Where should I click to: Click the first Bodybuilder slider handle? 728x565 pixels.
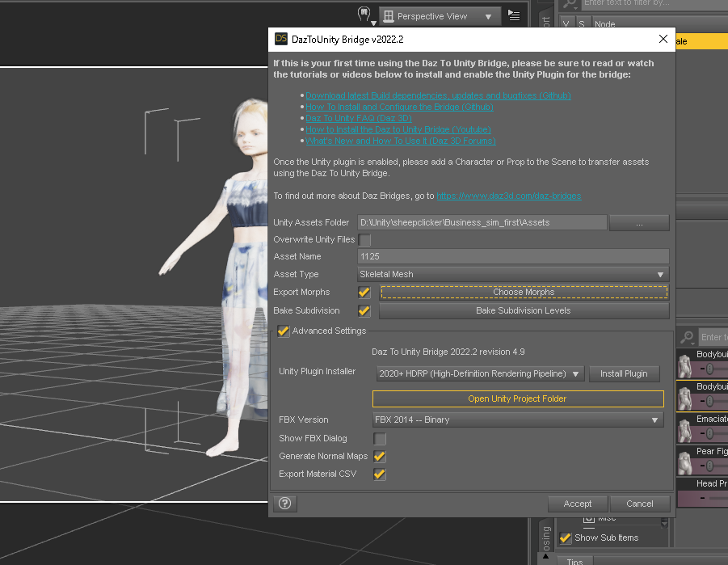[x=709, y=369]
